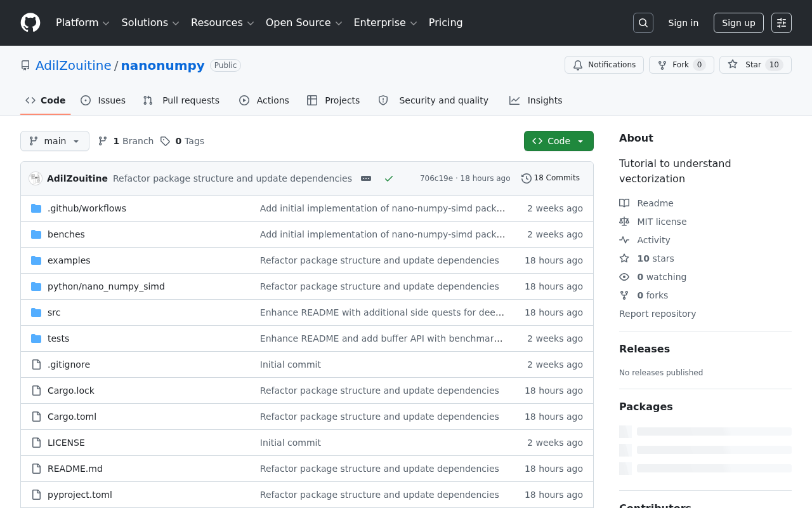This screenshot has width=812, height=508.
Task: Open the Activity link
Action: click(645, 240)
